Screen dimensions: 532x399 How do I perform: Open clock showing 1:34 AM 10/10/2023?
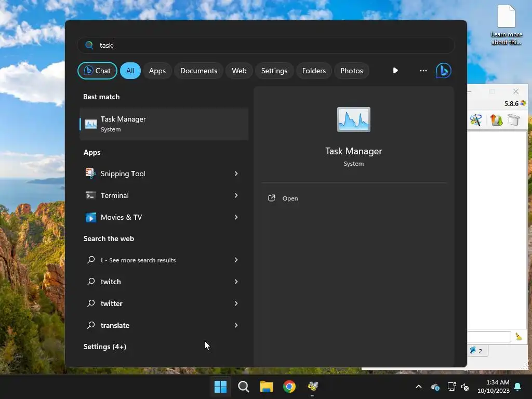[x=494, y=387]
